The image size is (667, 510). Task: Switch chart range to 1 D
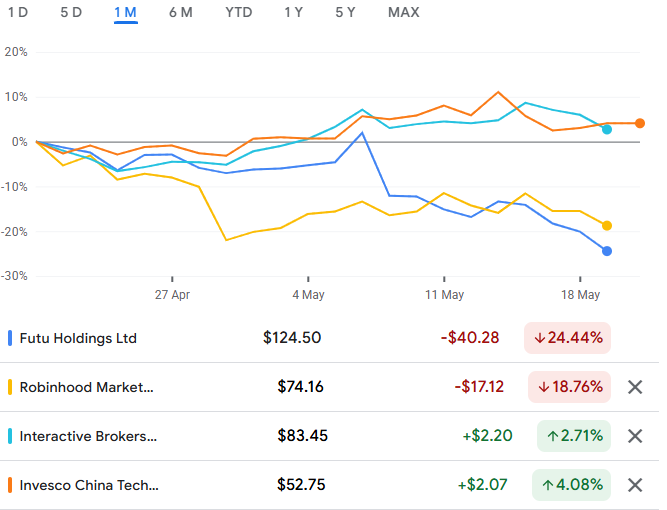click(x=18, y=12)
